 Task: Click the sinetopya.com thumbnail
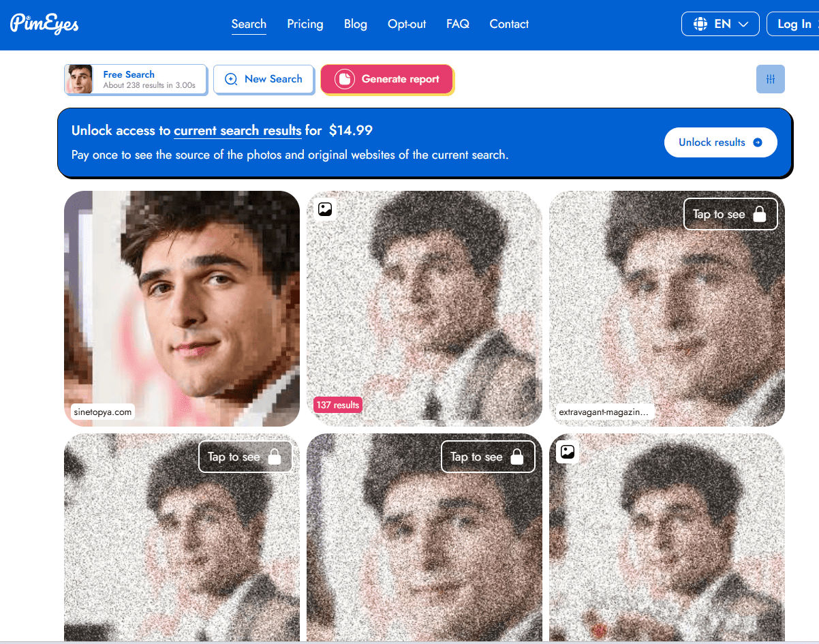pos(181,309)
